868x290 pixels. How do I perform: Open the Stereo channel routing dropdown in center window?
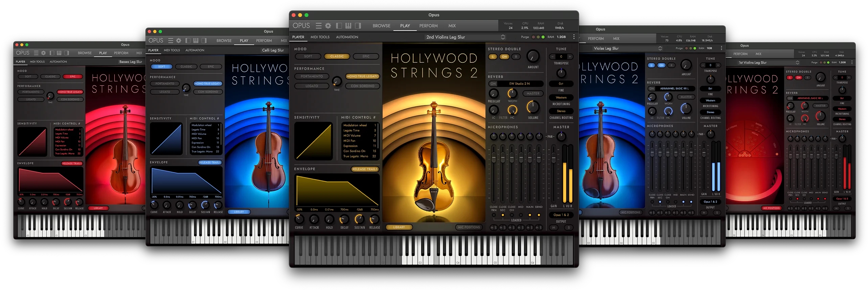coord(561,111)
